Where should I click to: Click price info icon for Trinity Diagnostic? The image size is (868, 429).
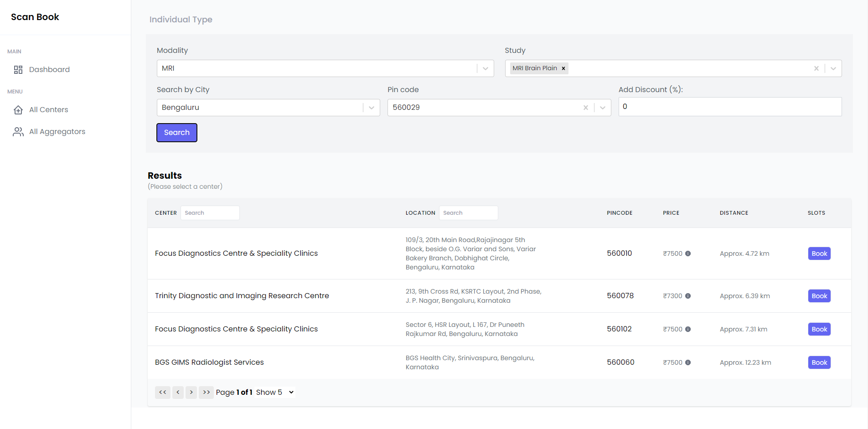tap(688, 296)
